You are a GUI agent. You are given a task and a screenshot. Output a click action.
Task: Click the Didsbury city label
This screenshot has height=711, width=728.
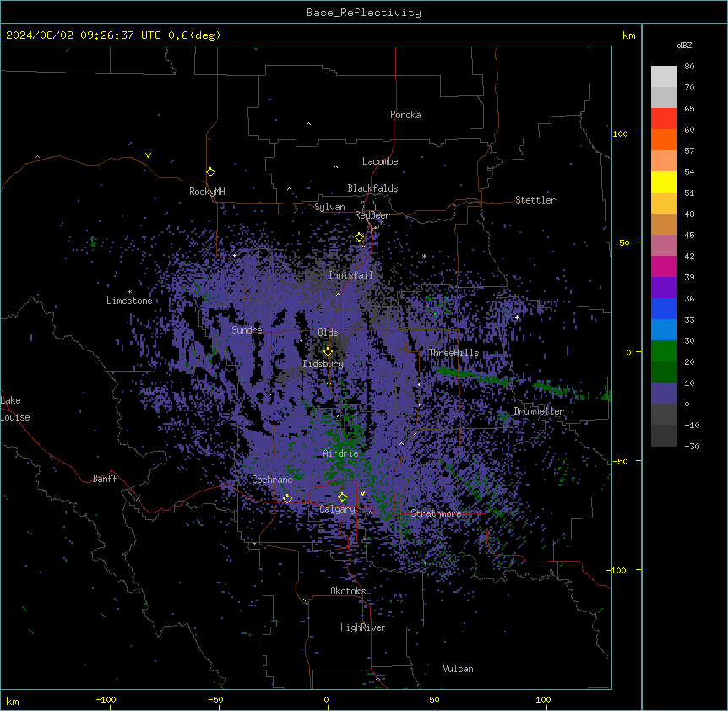(323, 364)
